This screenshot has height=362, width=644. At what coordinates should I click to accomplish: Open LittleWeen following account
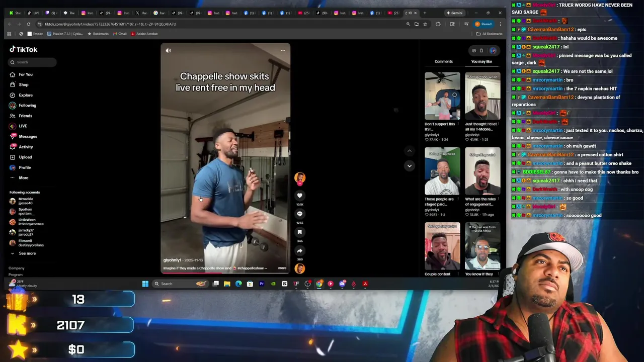(26, 222)
